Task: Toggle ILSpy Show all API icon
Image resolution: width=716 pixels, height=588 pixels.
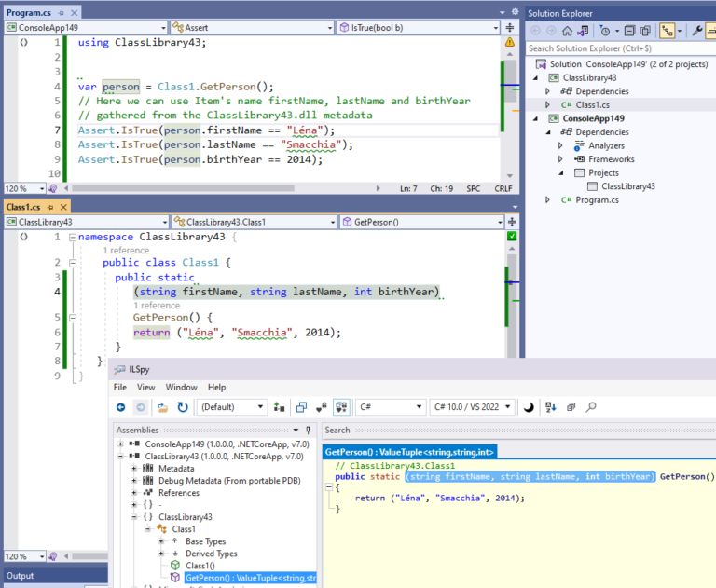Action: click(341, 407)
